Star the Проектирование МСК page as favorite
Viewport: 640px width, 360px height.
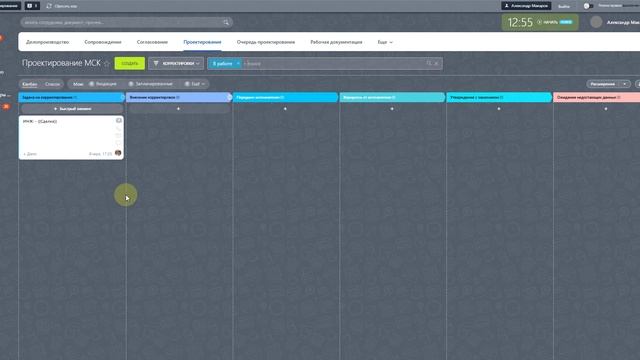tap(107, 63)
